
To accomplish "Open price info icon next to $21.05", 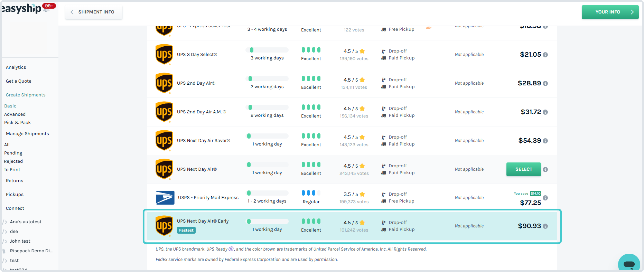I will tap(545, 55).
